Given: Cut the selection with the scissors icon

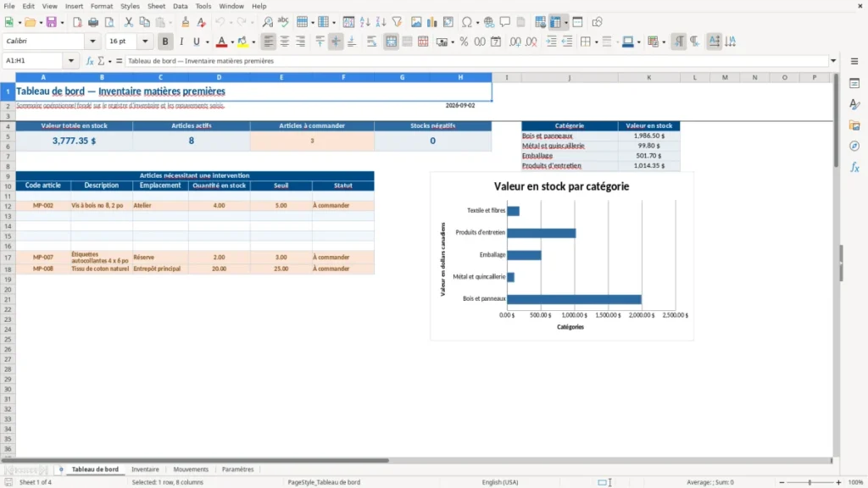Looking at the screenshot, I should coord(129,22).
